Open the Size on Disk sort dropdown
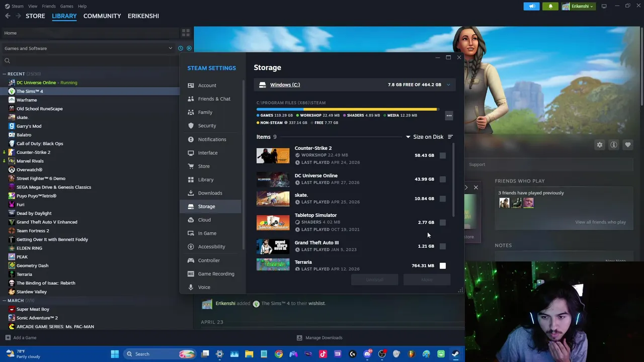Viewport: 644px width, 362px height. (x=425, y=137)
